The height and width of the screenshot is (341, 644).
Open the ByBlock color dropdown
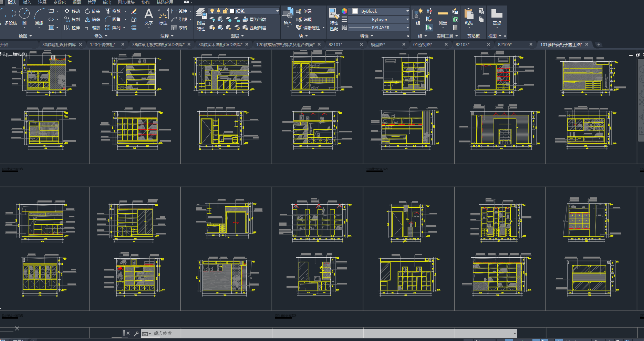[379, 11]
